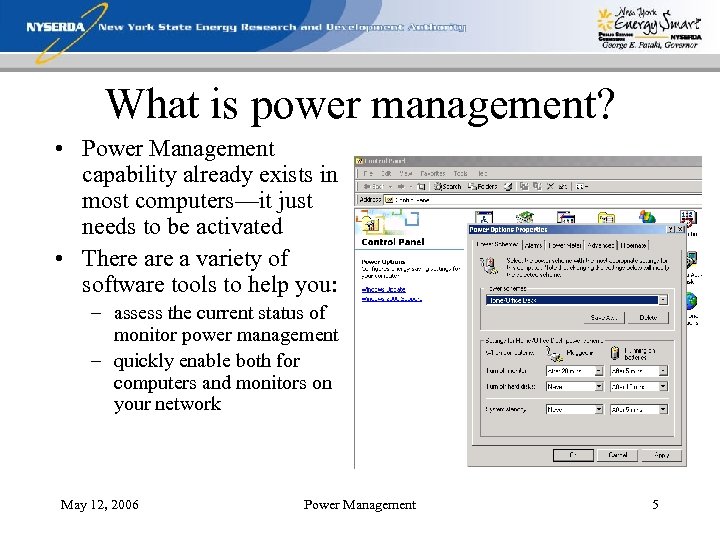Open the globe Internet Options icon
This screenshot has width=720, height=540.
click(x=692, y=301)
